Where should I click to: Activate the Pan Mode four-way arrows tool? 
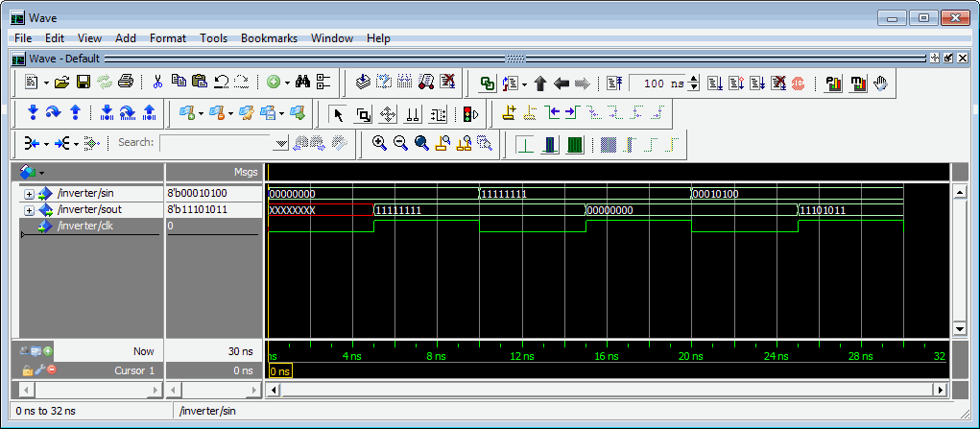388,114
